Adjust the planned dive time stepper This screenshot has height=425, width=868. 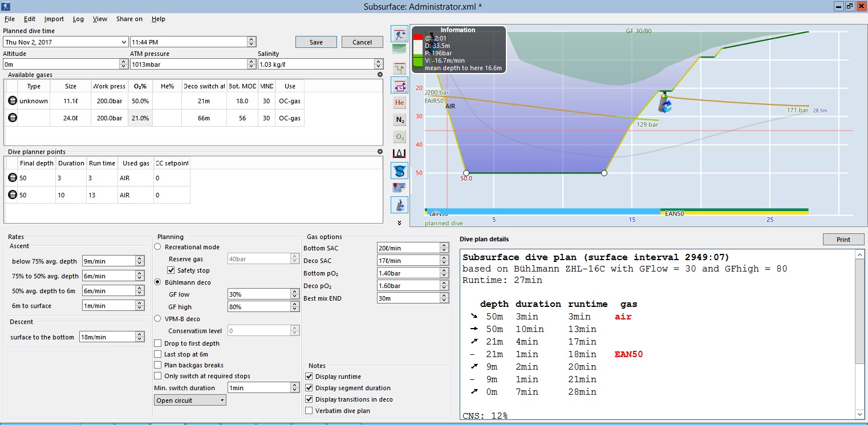[252, 42]
